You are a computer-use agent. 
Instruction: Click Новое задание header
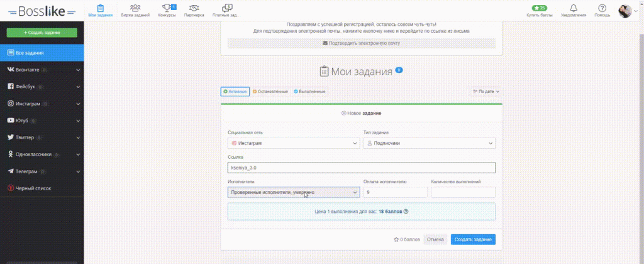[x=362, y=113]
